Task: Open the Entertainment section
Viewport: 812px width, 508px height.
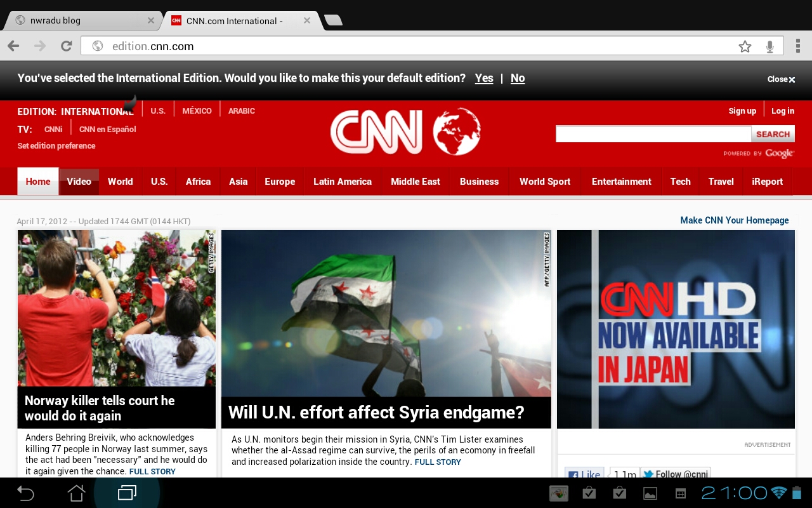Action: point(622,181)
